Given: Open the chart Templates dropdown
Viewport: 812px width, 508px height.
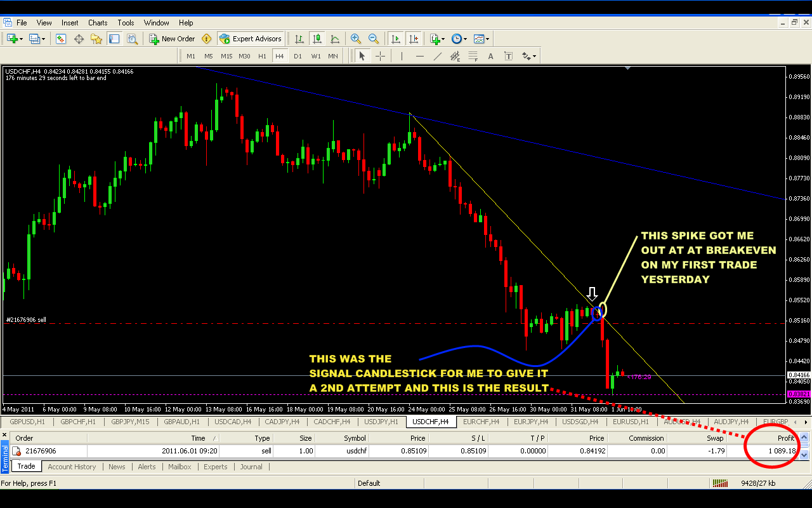Looking at the screenshot, I should (481, 39).
